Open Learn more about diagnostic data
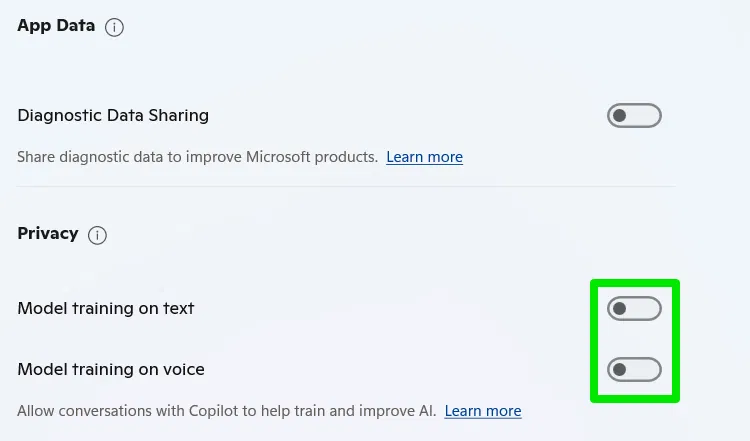 click(x=424, y=157)
